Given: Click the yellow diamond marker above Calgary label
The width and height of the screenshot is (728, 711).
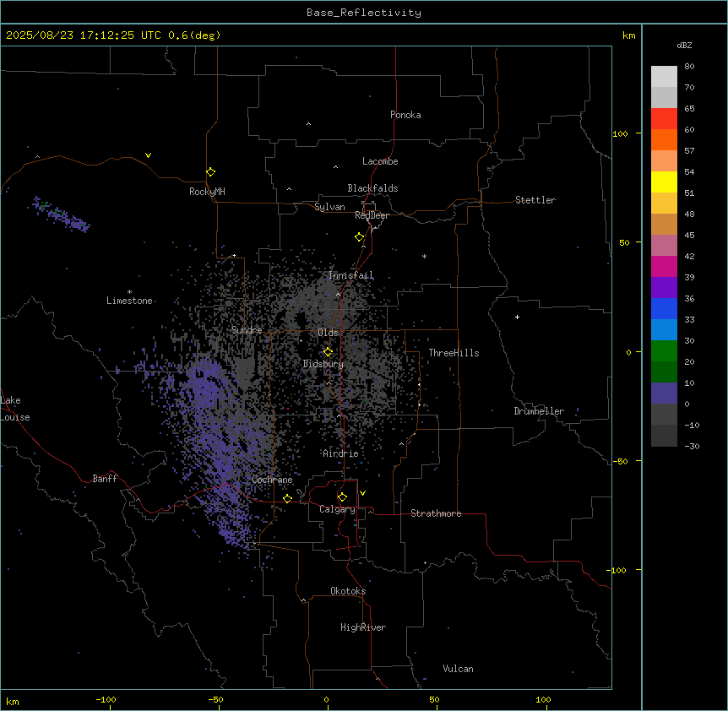Looking at the screenshot, I should (x=342, y=497).
